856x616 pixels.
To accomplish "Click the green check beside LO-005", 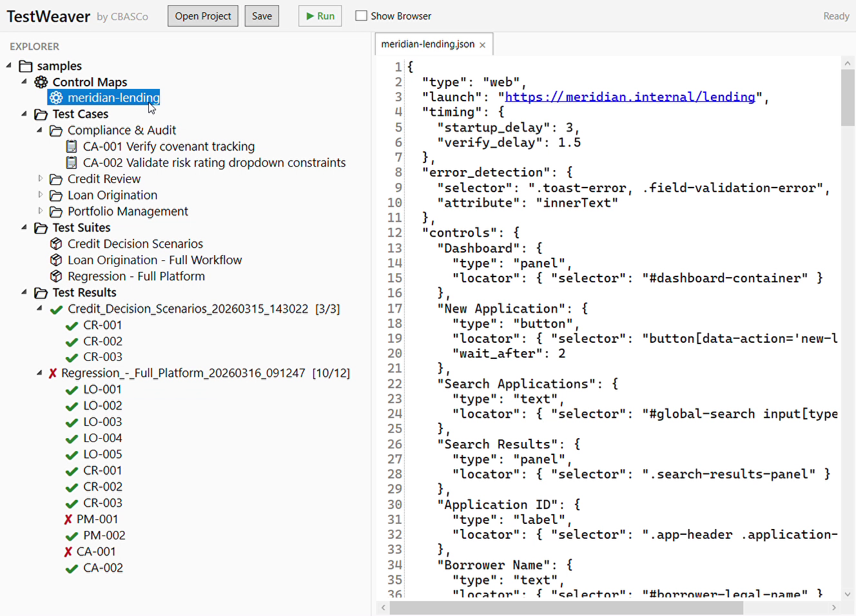I will click(x=72, y=454).
